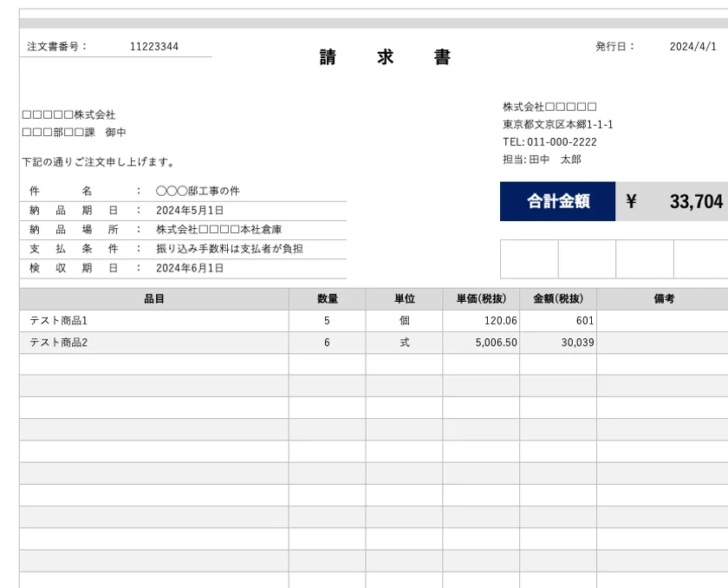Click the 金額(税抜) column header

(558, 298)
